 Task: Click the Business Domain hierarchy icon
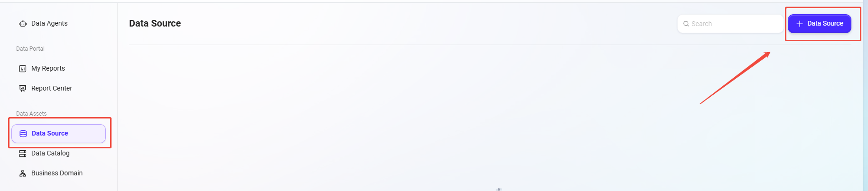click(x=22, y=173)
